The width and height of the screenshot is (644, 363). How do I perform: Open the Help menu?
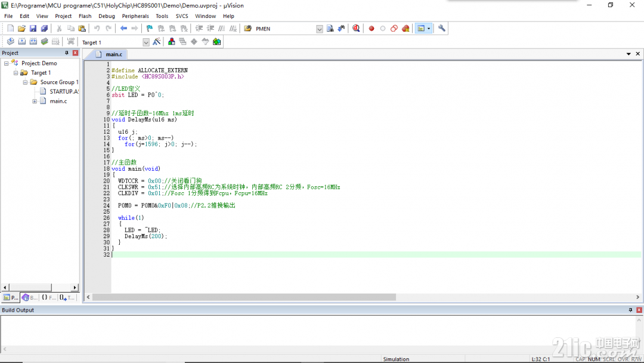229,16
